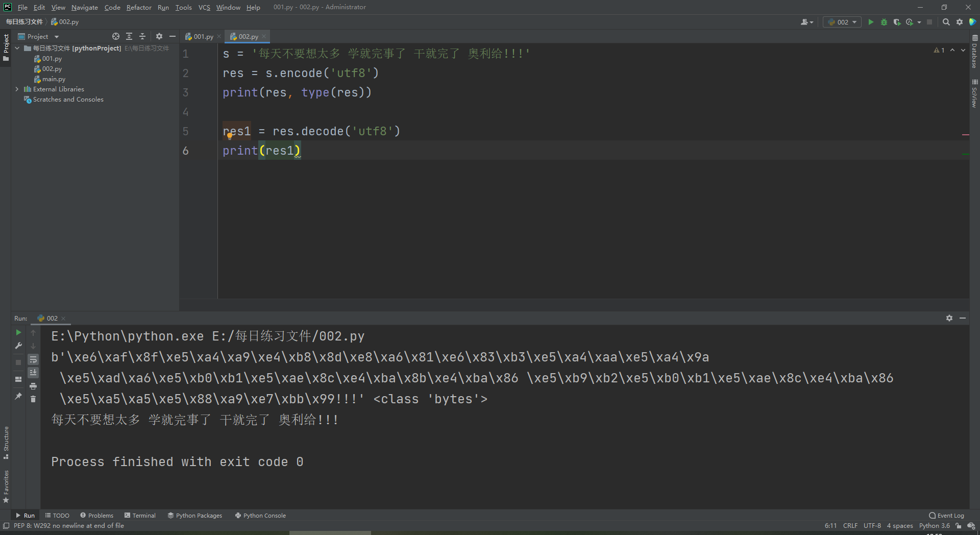Image resolution: width=980 pixels, height=535 pixels.
Task: Click the profile run icon in top toolbar
Action: 910,22
